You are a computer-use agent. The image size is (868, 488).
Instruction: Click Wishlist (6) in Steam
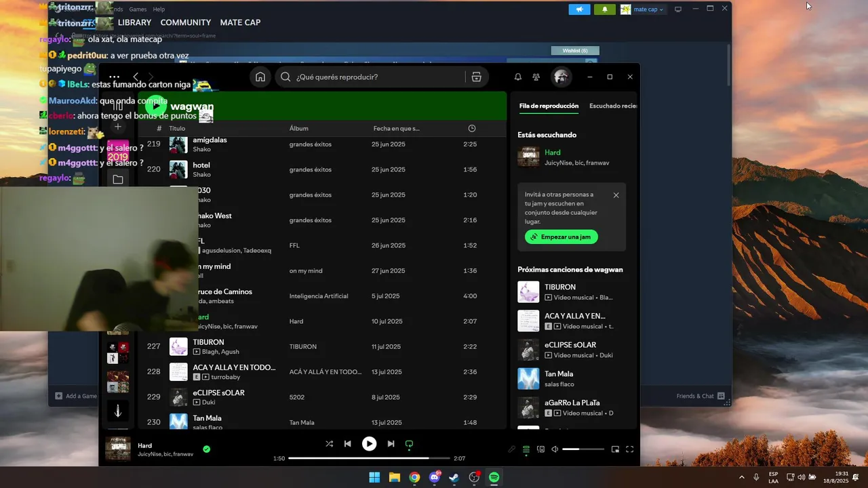[575, 51]
